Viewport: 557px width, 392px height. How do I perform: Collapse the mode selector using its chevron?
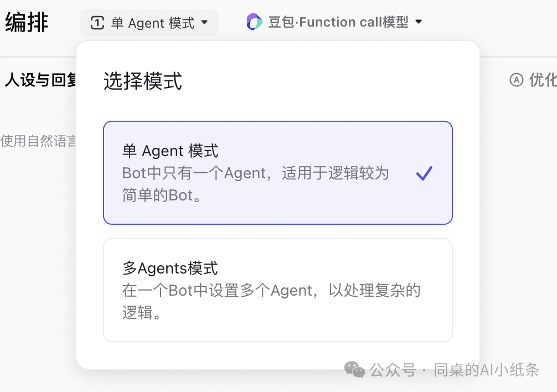[204, 23]
